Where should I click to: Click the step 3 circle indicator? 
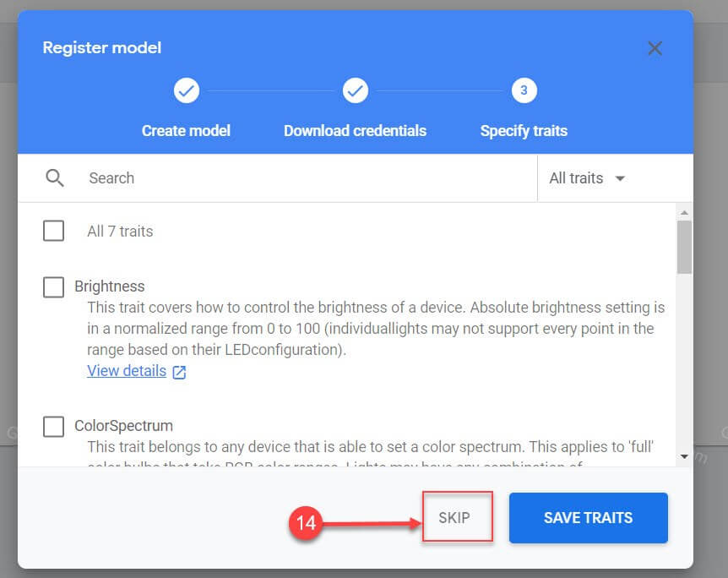tap(524, 90)
